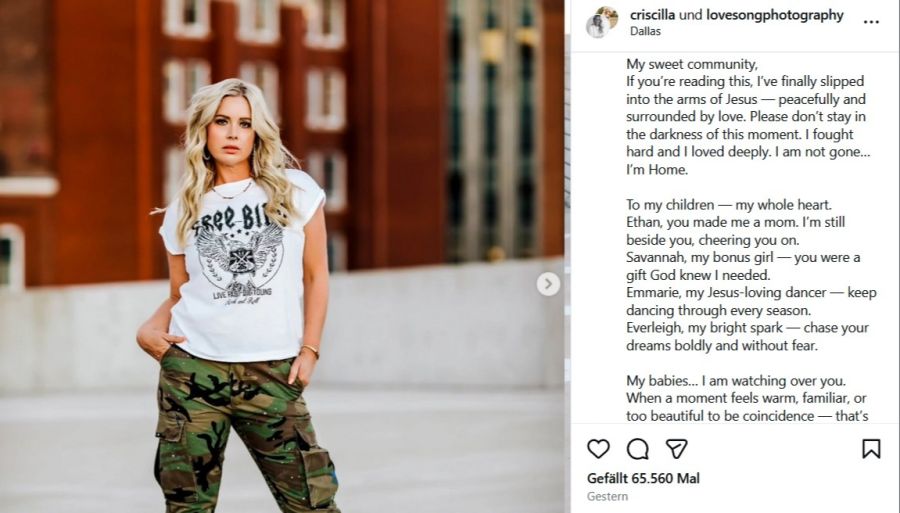Save the post with the bookmark icon
This screenshot has height=513, width=900.
click(x=871, y=448)
